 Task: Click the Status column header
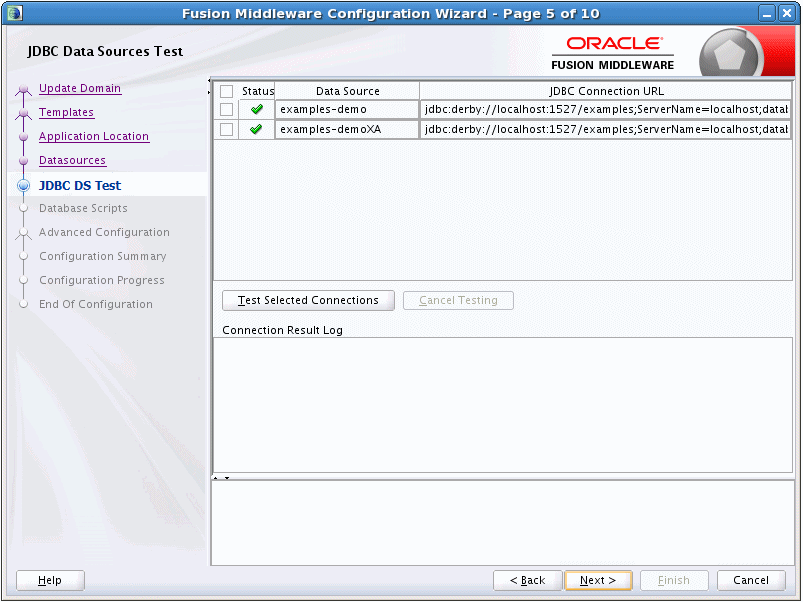click(x=257, y=91)
